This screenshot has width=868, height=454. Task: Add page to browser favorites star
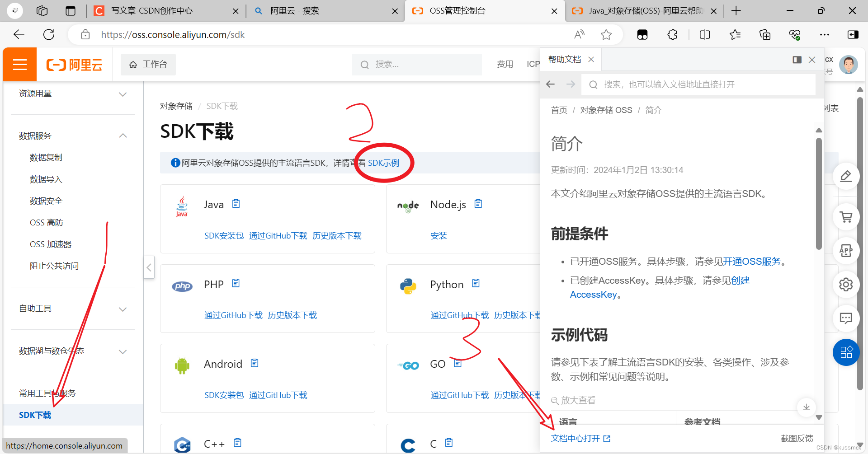click(x=606, y=34)
